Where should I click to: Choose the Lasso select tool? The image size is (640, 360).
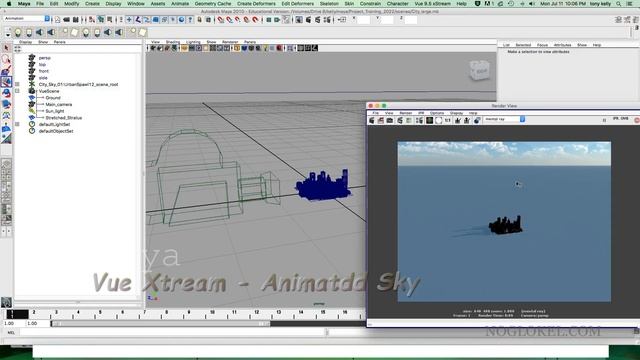(x=6, y=59)
